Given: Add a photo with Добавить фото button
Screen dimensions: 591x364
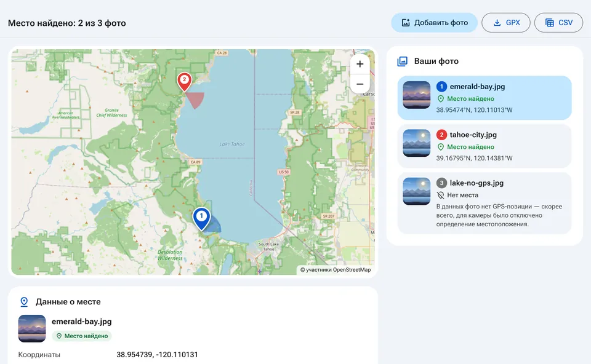Looking at the screenshot, I should (x=434, y=23).
